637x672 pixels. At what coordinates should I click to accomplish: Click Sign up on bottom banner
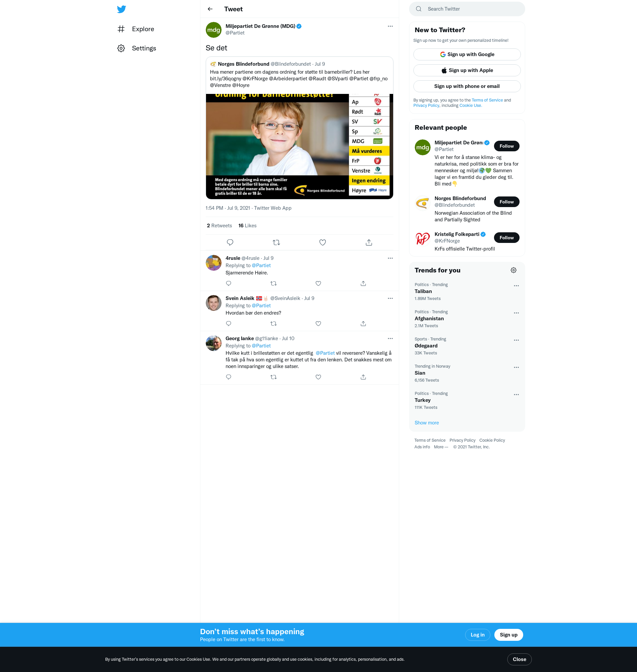click(508, 635)
